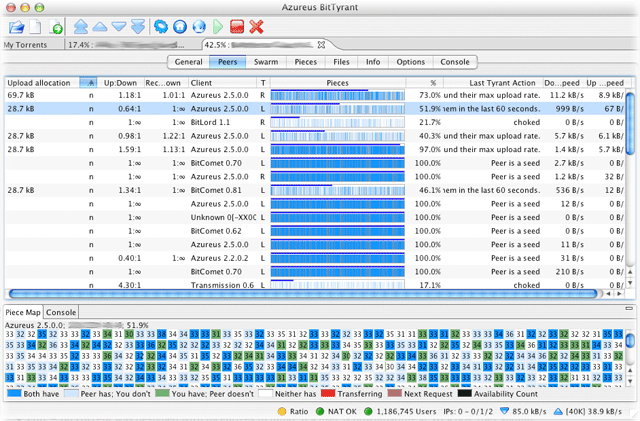Open the 17.4% torrent tab

tap(128, 45)
